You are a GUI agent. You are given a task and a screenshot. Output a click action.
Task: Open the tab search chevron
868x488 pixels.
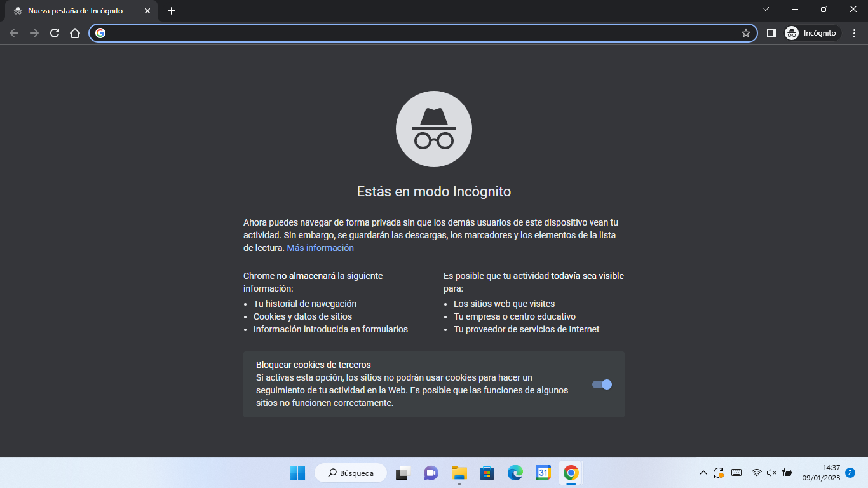[x=766, y=9]
